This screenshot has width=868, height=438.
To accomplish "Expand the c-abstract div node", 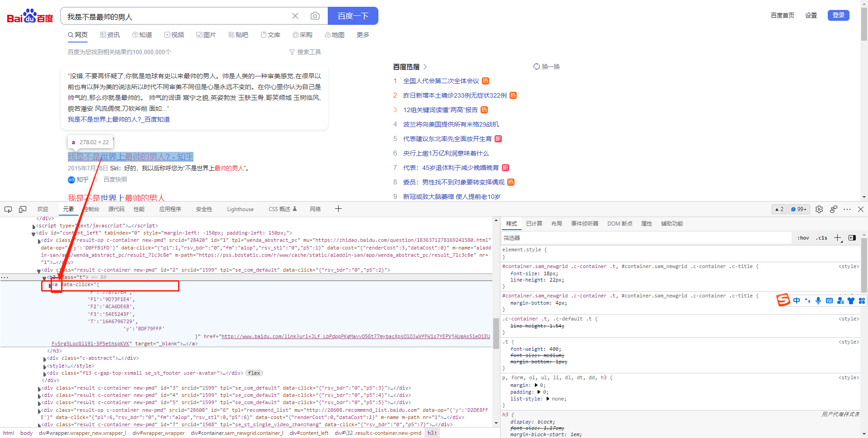I will (45, 359).
